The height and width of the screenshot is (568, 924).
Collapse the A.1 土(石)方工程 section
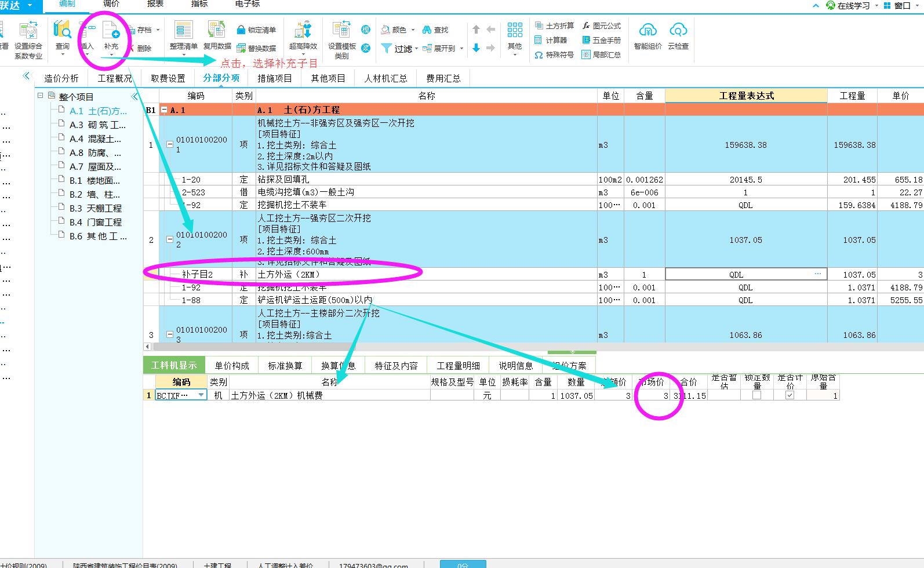click(x=164, y=110)
